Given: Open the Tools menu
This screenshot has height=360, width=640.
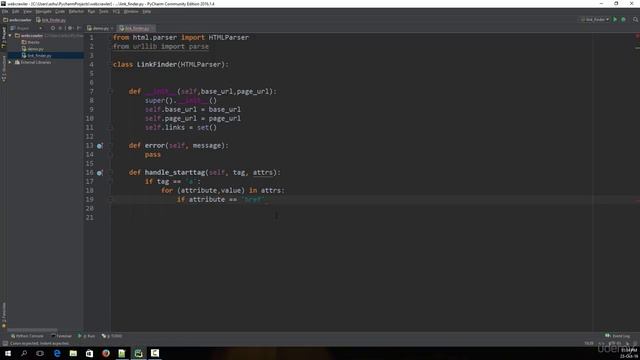Looking at the screenshot, I should pyautogui.click(x=104, y=11).
